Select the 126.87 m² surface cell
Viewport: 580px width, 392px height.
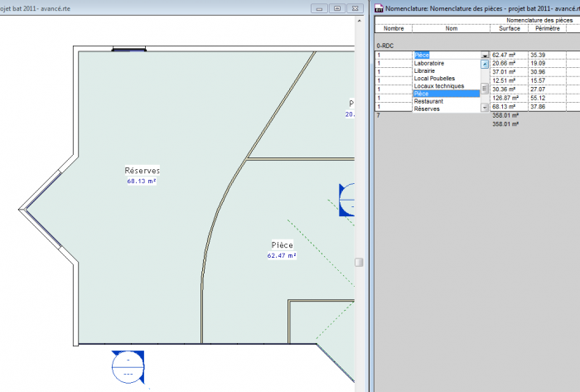tap(508, 97)
